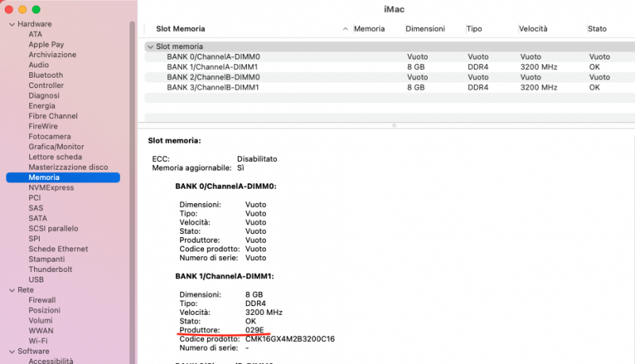The height and width of the screenshot is (364, 635).
Task: Open Apple Pay hardware info
Action: tap(46, 44)
